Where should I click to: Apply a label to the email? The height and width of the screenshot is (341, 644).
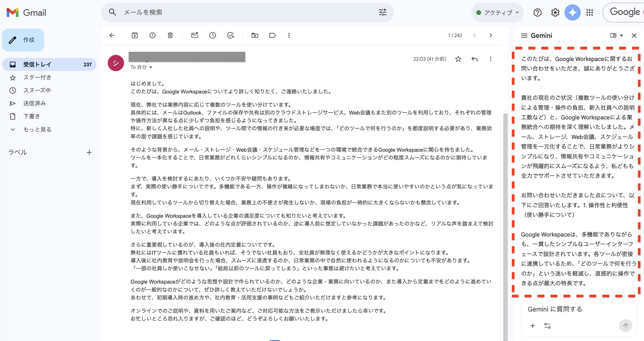pyautogui.click(x=272, y=35)
